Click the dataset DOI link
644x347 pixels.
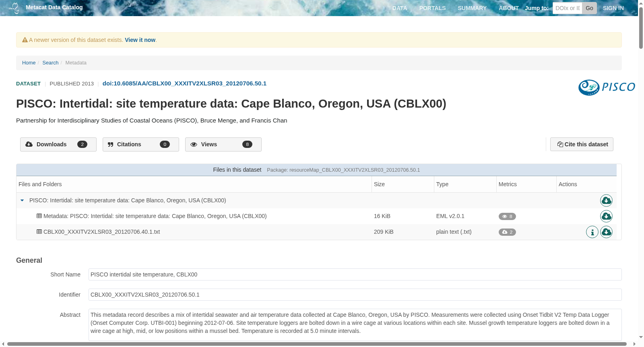click(184, 83)
